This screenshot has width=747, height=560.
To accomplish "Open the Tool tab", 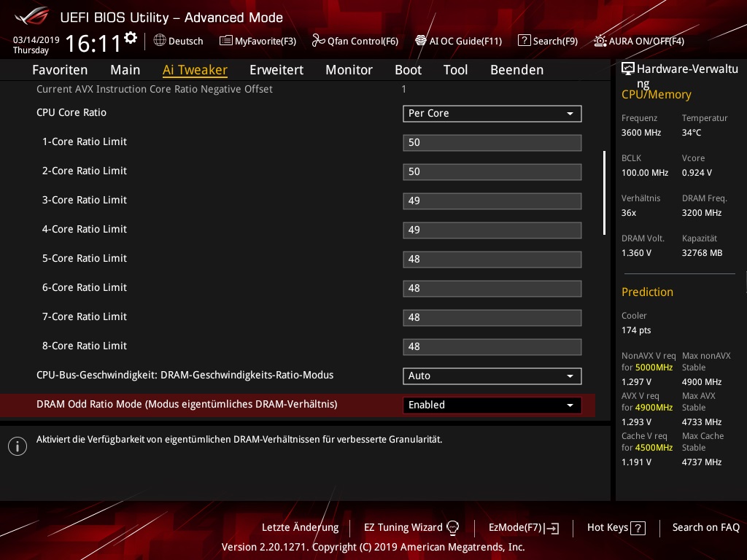I will [455, 70].
